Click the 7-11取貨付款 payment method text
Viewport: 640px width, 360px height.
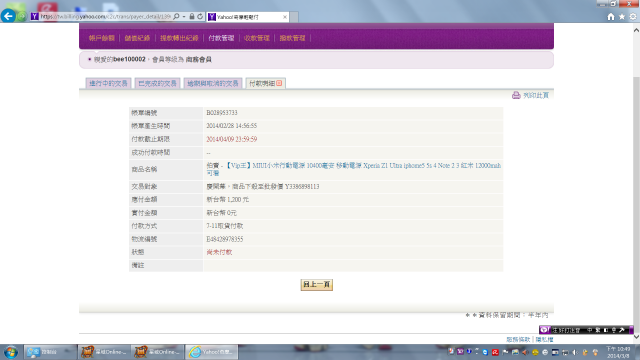(224, 226)
